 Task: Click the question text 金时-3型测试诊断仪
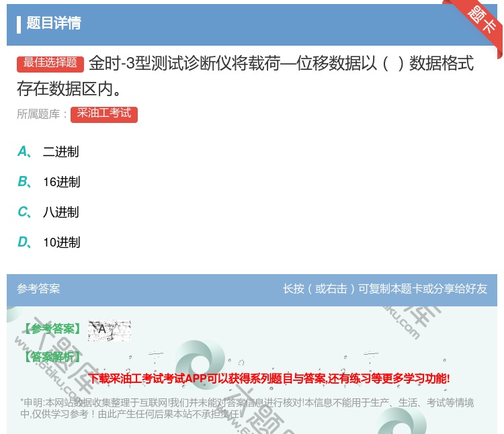pos(245,75)
